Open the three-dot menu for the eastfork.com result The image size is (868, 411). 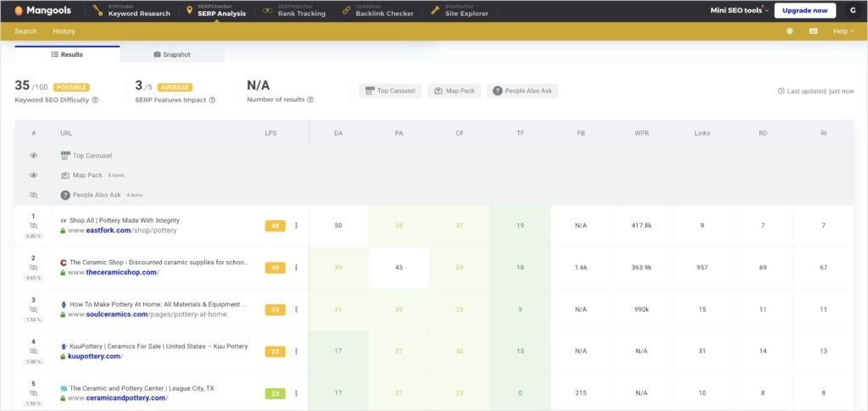(296, 225)
